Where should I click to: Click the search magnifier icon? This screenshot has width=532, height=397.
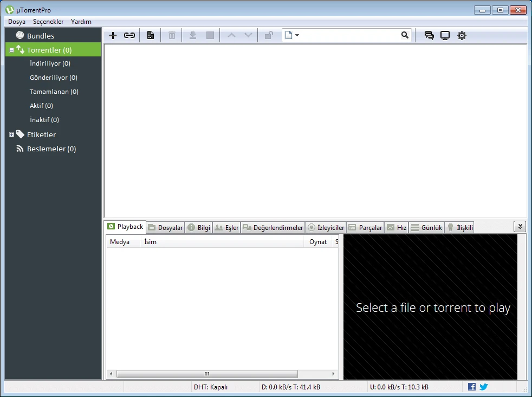pyautogui.click(x=405, y=35)
